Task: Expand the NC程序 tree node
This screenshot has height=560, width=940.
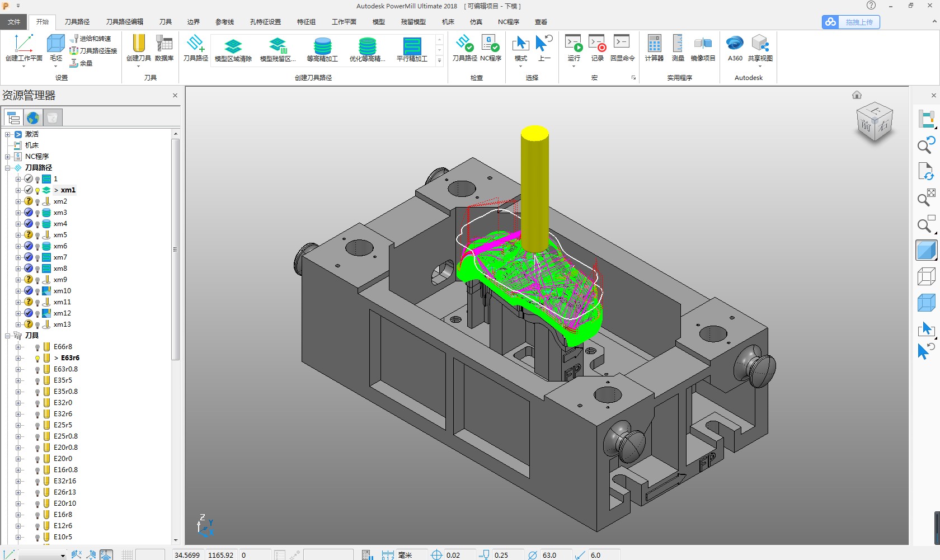Action: click(8, 157)
